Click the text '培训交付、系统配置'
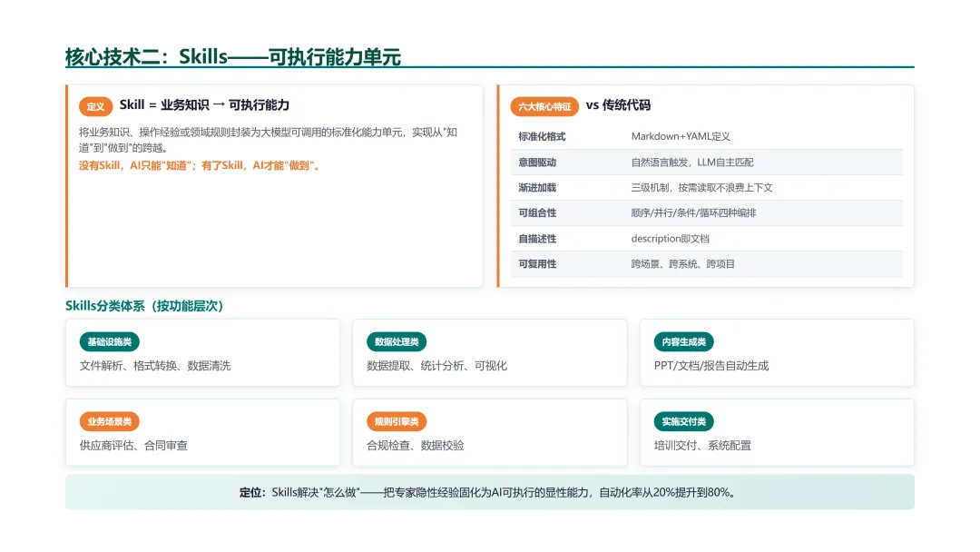Image resolution: width=980 pixels, height=552 pixels. [x=702, y=446]
